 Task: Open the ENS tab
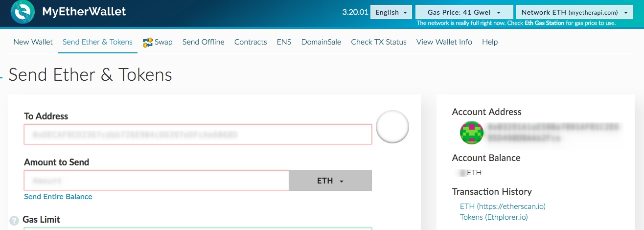284,42
